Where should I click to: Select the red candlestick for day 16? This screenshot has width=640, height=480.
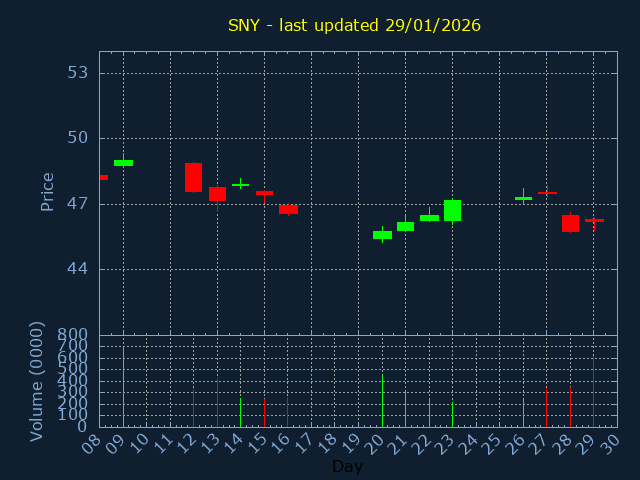[x=288, y=209]
